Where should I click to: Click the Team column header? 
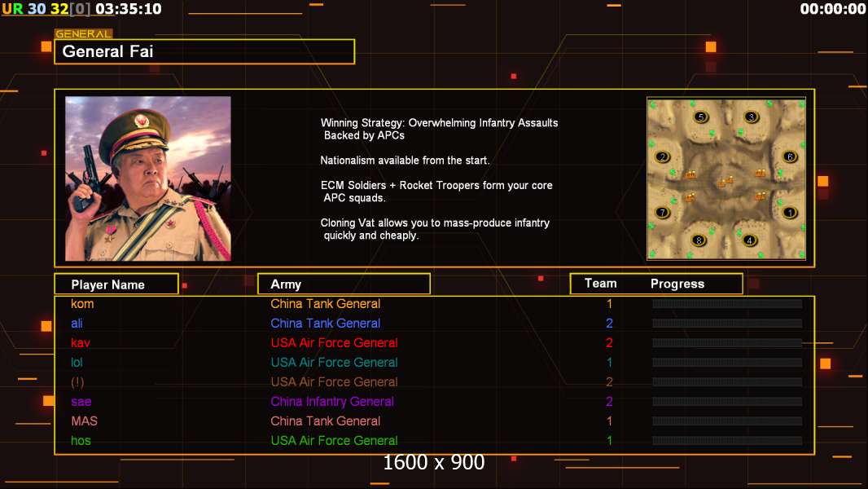click(601, 284)
